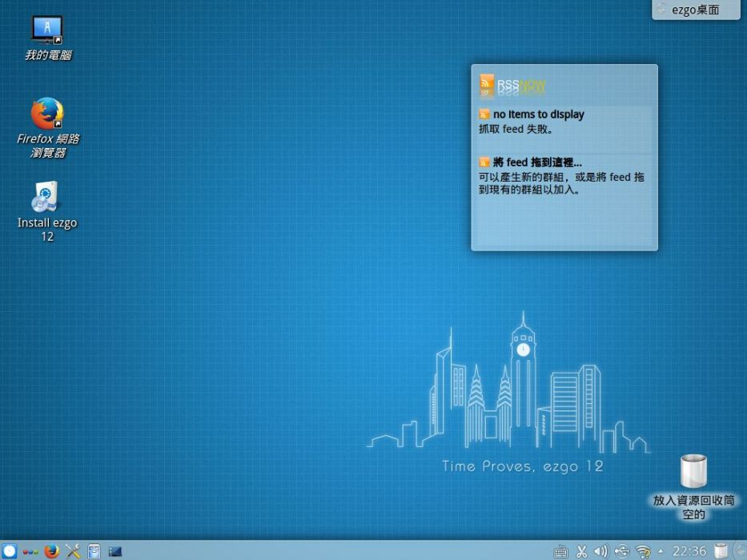
Task: Click the show desktop taskbar icon
Action: [x=114, y=551]
